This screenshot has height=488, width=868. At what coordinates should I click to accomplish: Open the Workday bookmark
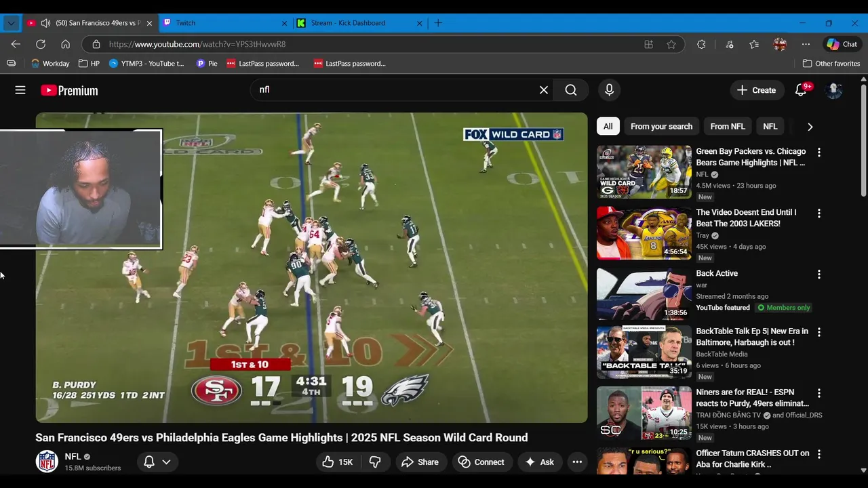pos(50,64)
